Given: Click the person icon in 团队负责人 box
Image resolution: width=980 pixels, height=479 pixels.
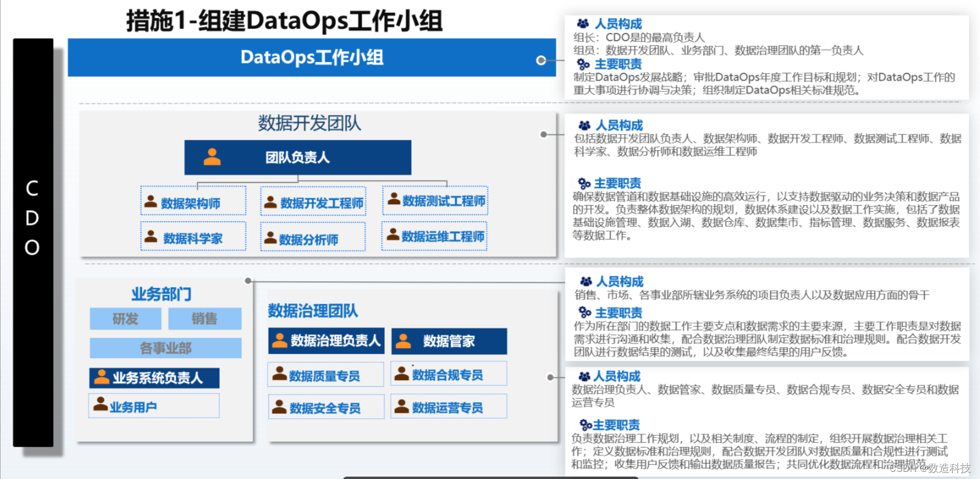Looking at the screenshot, I should click(x=212, y=157).
